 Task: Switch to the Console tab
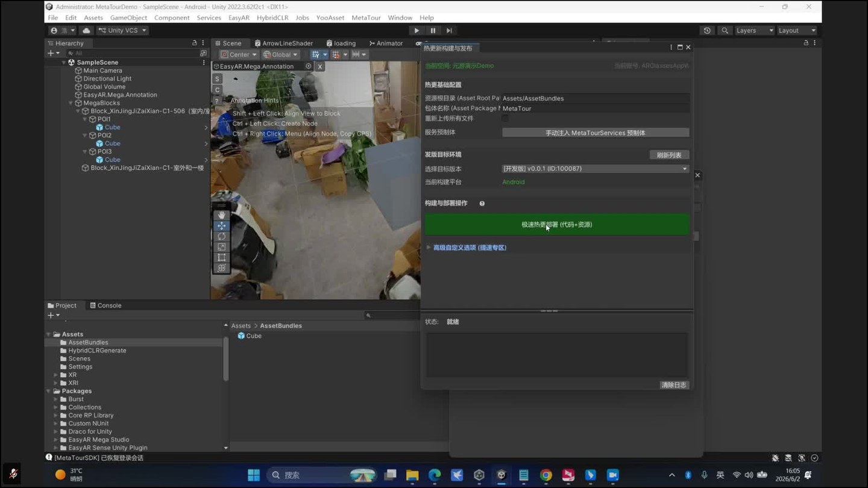coord(105,305)
